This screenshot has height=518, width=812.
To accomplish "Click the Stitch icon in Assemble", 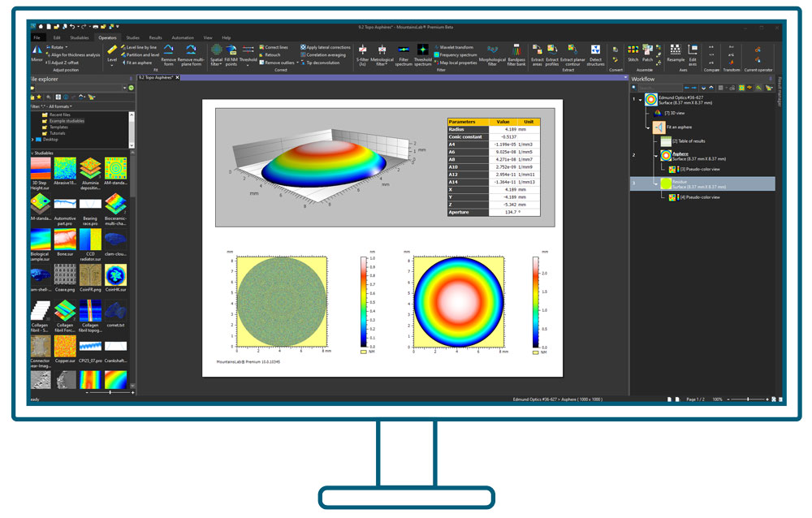I will (633, 54).
